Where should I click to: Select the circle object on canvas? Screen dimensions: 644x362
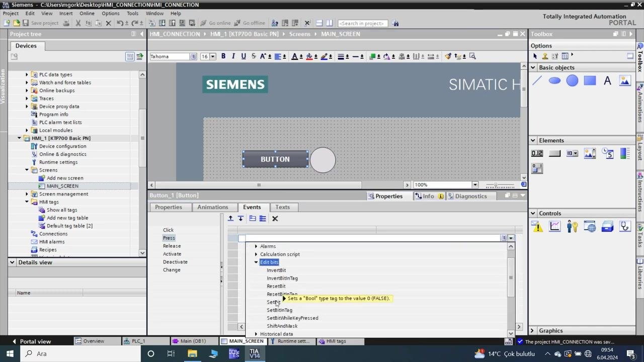coord(323,160)
